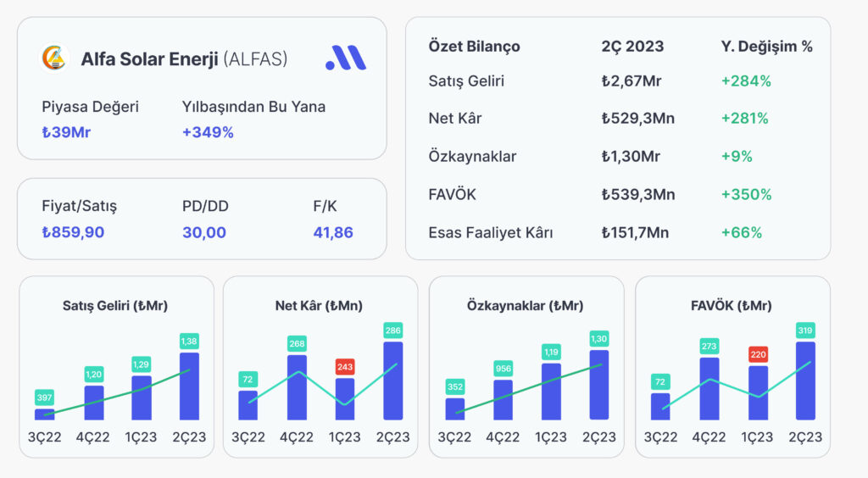This screenshot has height=478, width=868.
Task: Click the 273 label in FAVÖK chart
Action: 709,347
